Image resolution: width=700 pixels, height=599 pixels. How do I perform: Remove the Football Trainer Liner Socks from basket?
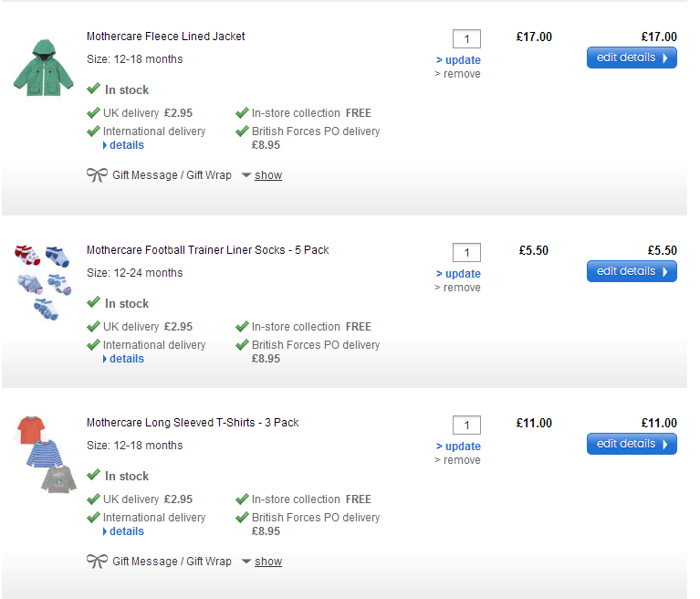(457, 288)
